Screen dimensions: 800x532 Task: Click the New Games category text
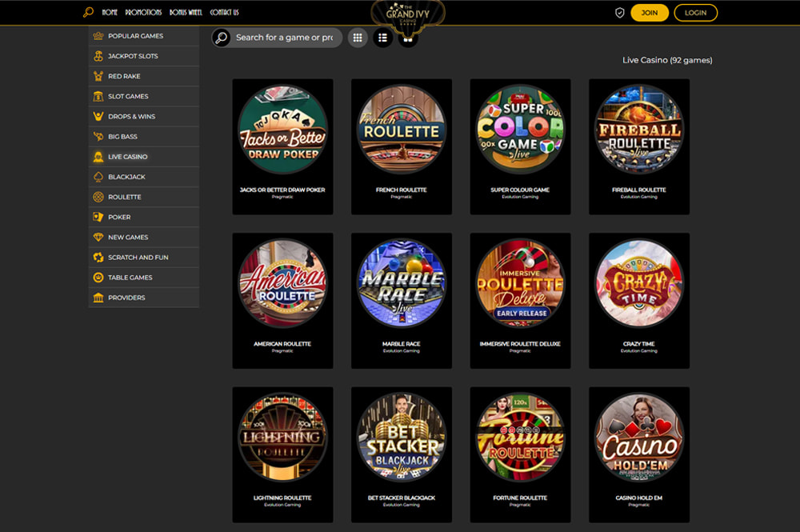click(128, 237)
